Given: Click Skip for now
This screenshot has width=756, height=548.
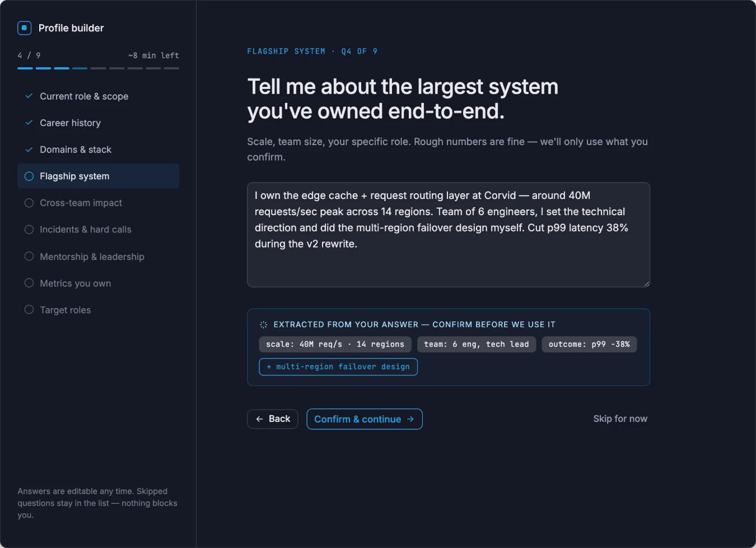Looking at the screenshot, I should coord(620,419).
